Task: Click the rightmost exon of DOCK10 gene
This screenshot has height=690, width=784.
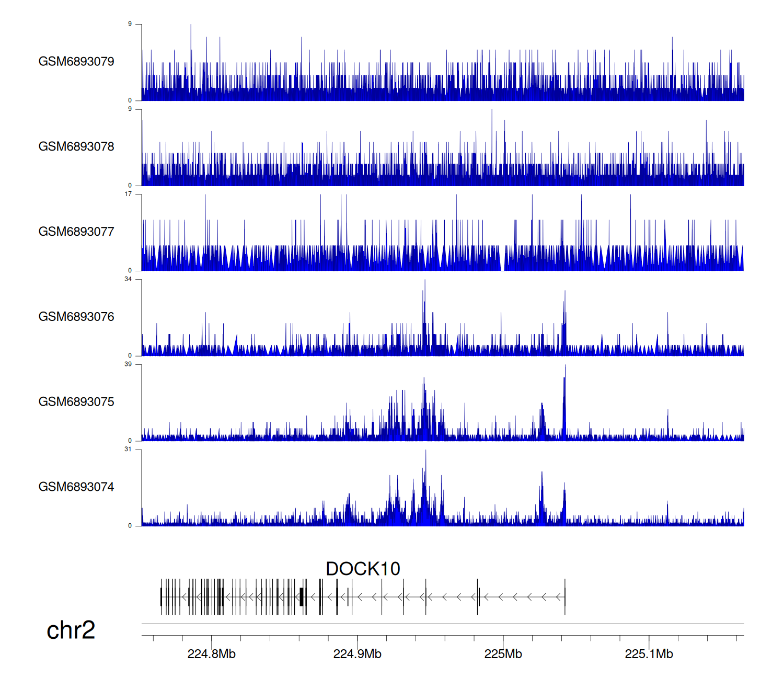Action: [x=565, y=596]
